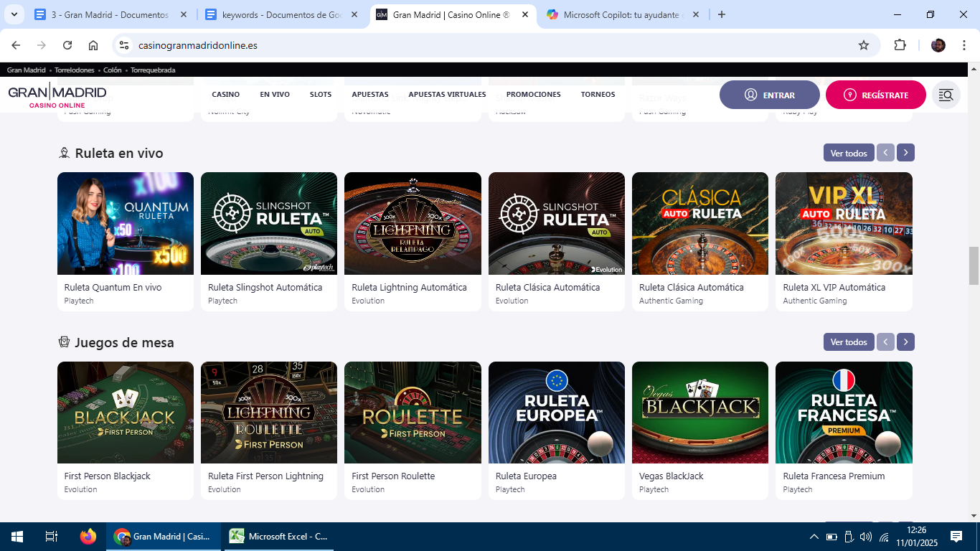Open the Chrome extensions puzzle icon
Screen dimensions: 980x551
coord(900,45)
